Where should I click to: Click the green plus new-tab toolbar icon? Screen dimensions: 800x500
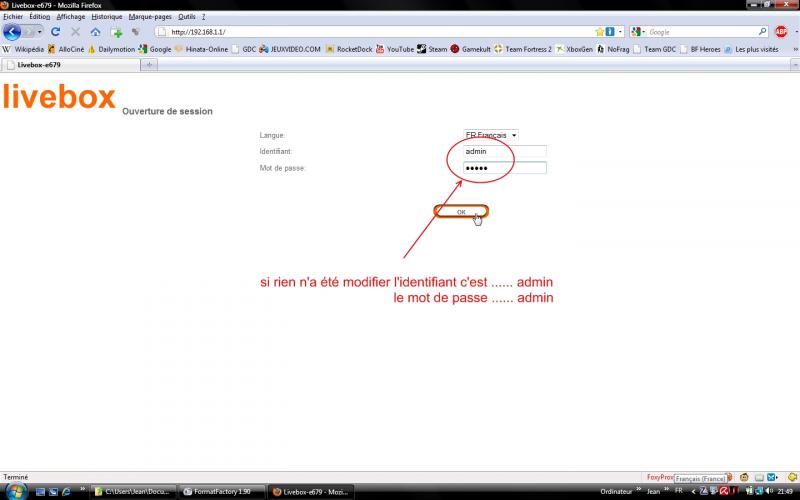point(117,32)
